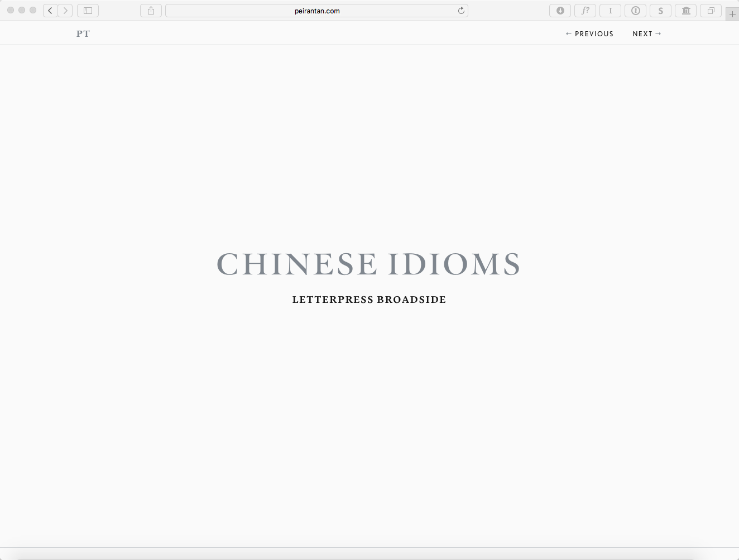Click the PT site logo
Image resolution: width=739 pixels, height=560 pixels.
coord(83,34)
